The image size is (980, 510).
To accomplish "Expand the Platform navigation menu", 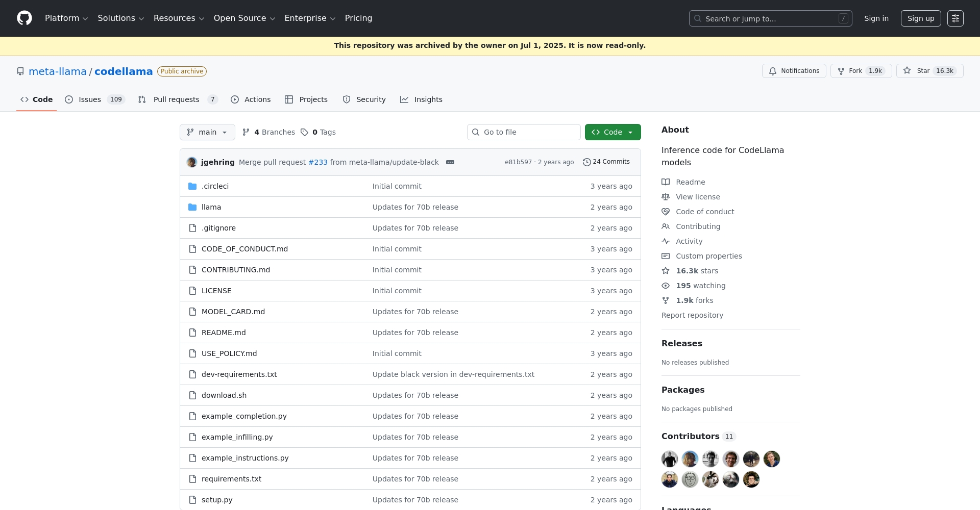I will (66, 18).
